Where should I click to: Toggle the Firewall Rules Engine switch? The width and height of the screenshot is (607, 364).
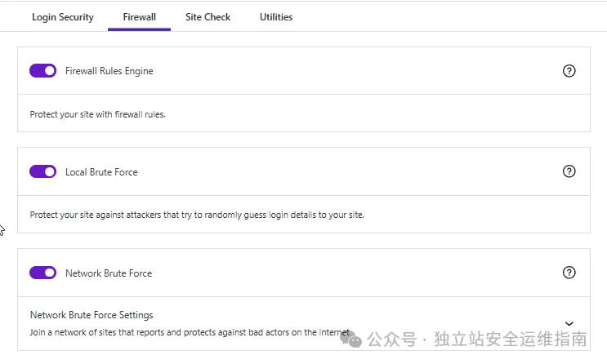43,71
